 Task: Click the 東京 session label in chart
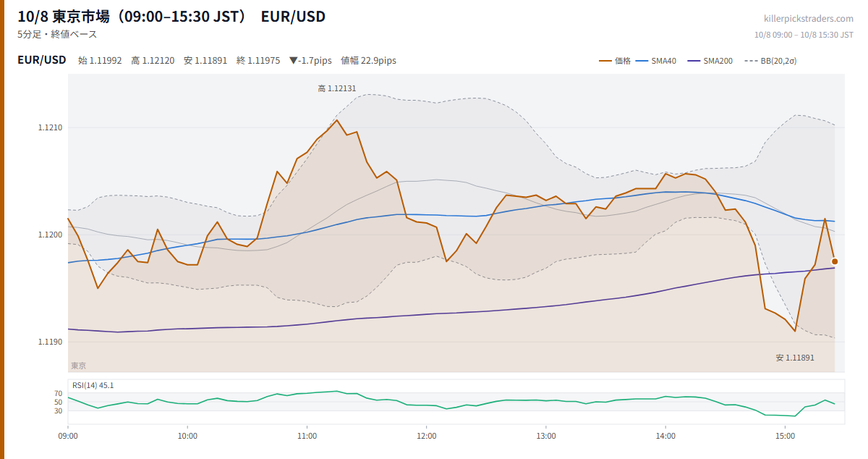tap(78, 366)
